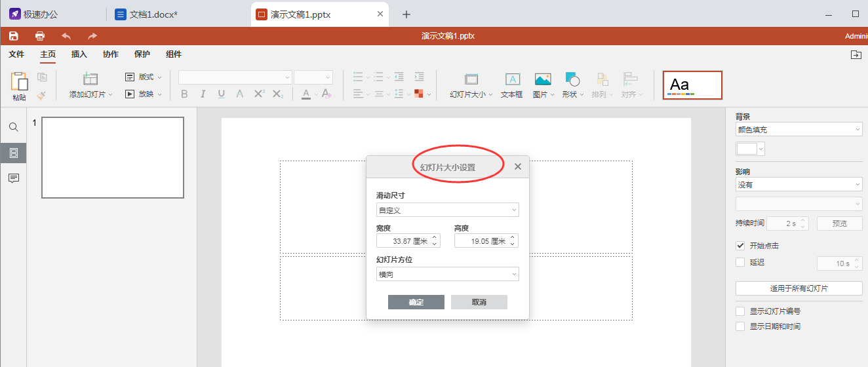Open the Comments panel in left sidebar

click(x=13, y=178)
